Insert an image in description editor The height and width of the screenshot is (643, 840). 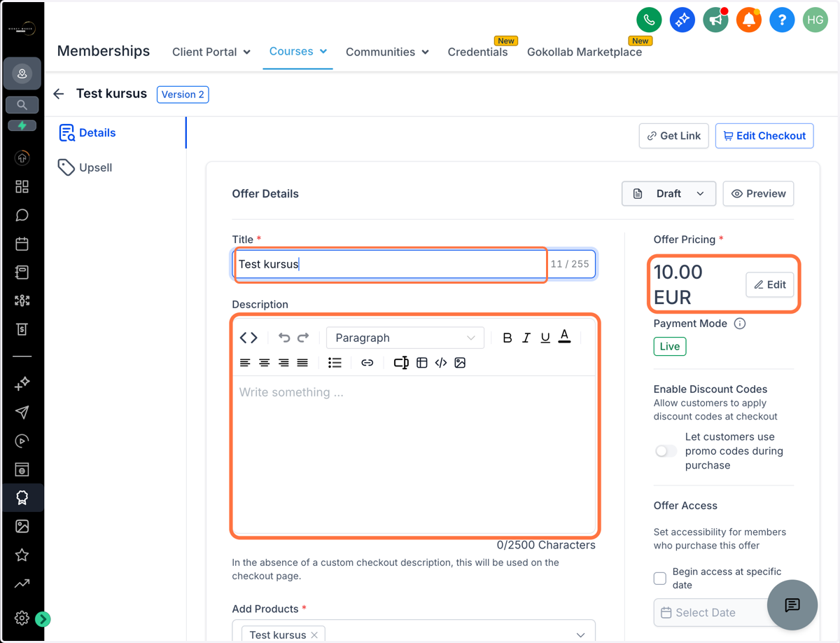point(460,363)
